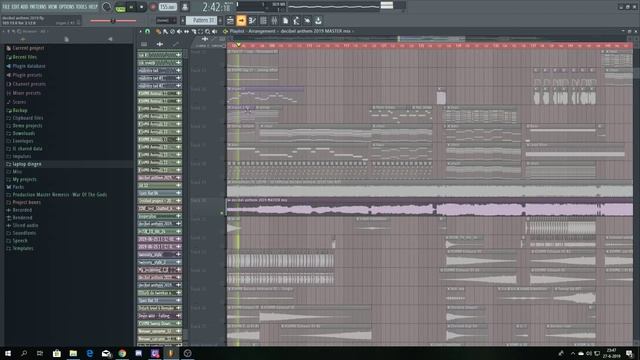This screenshot has height=360, width=640.
Task: Toggle the Pat/Song mode switch
Action: point(120,7)
